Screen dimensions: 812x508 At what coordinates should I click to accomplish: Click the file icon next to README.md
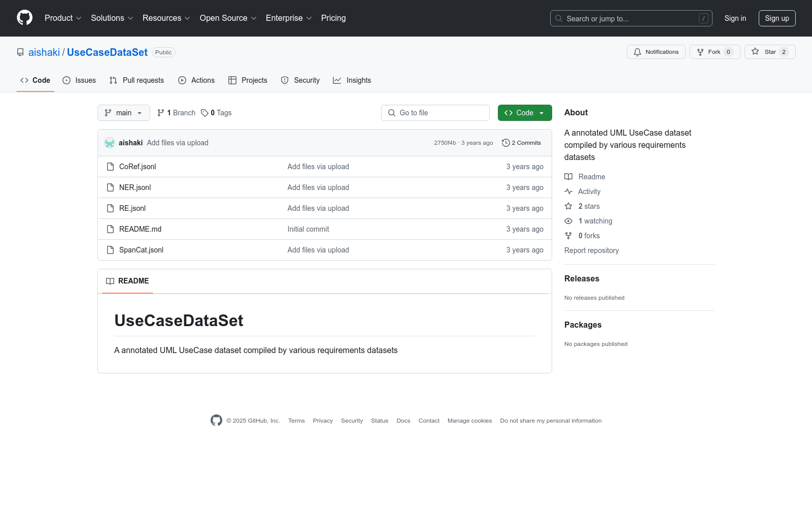coord(110,229)
